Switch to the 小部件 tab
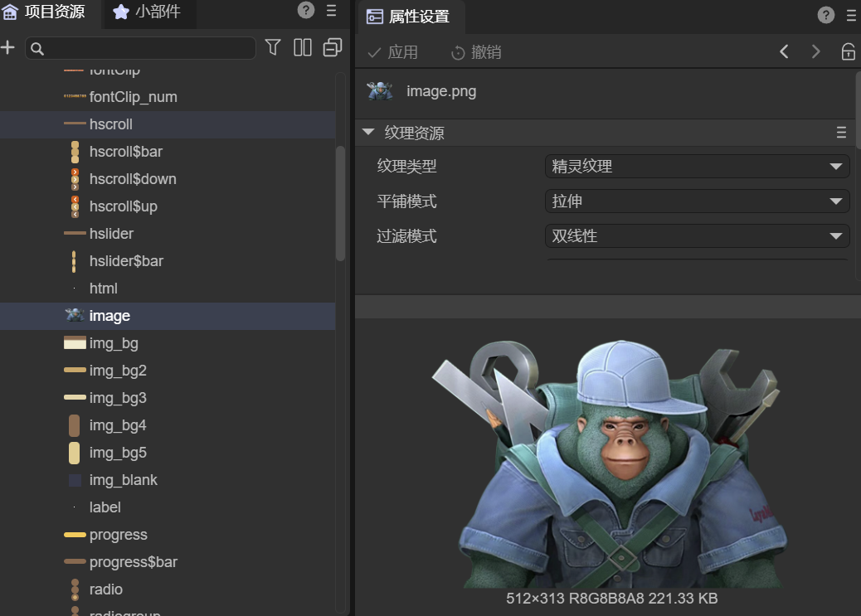The height and width of the screenshot is (616, 861). (148, 12)
